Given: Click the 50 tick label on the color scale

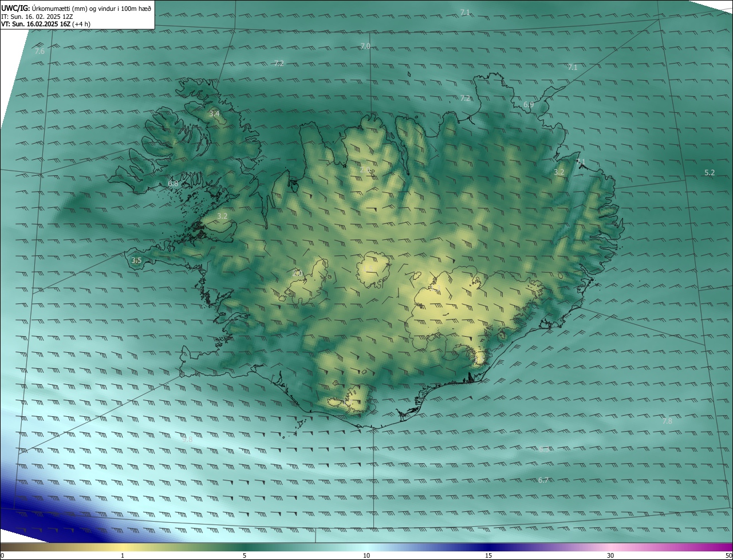Looking at the screenshot, I should pyautogui.click(x=728, y=556).
